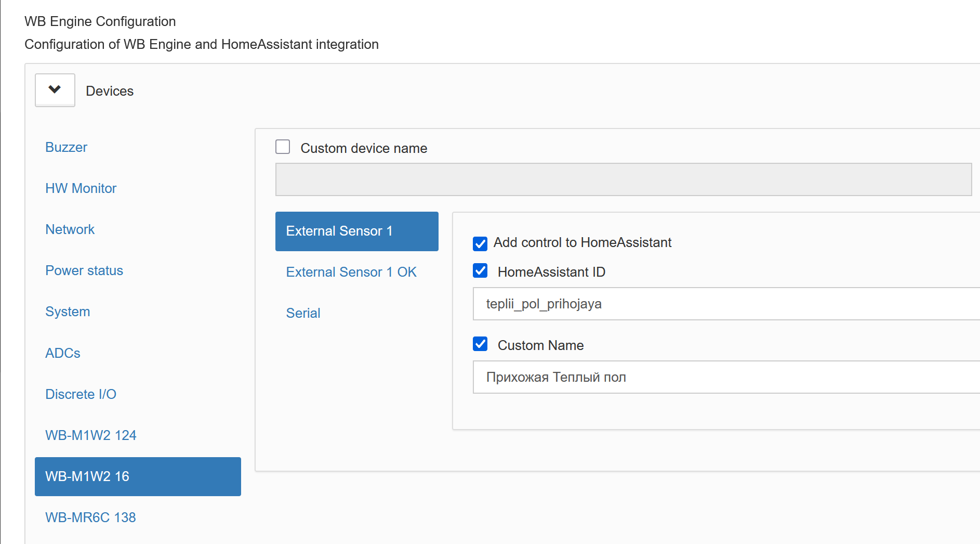Open External Sensor 1 OK control
Image resolution: width=980 pixels, height=544 pixels.
click(351, 272)
